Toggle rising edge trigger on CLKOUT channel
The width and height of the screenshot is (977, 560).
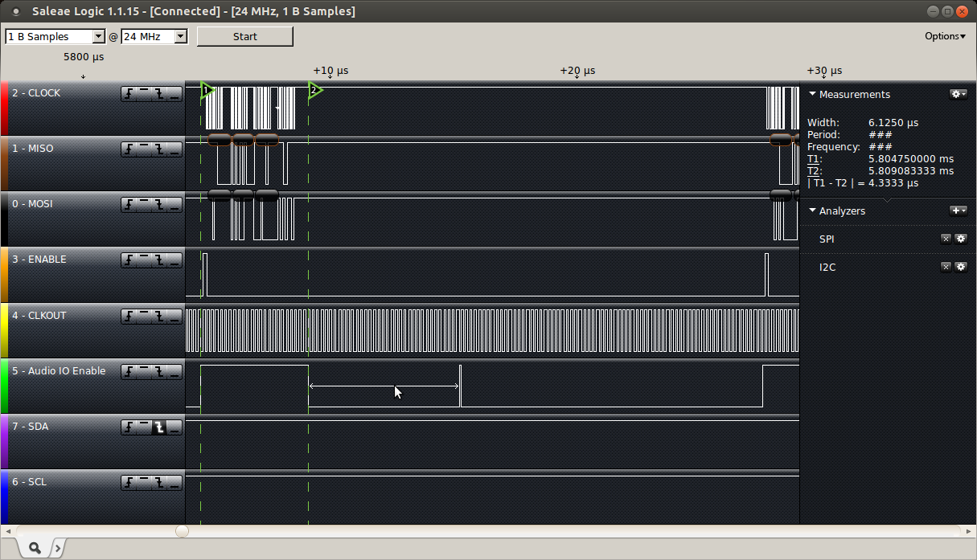click(129, 317)
